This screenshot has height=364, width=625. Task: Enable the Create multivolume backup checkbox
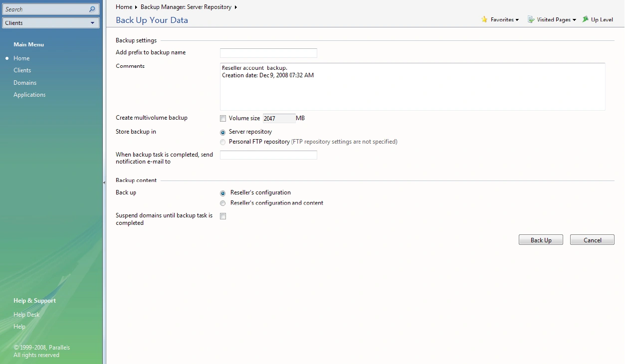(223, 118)
